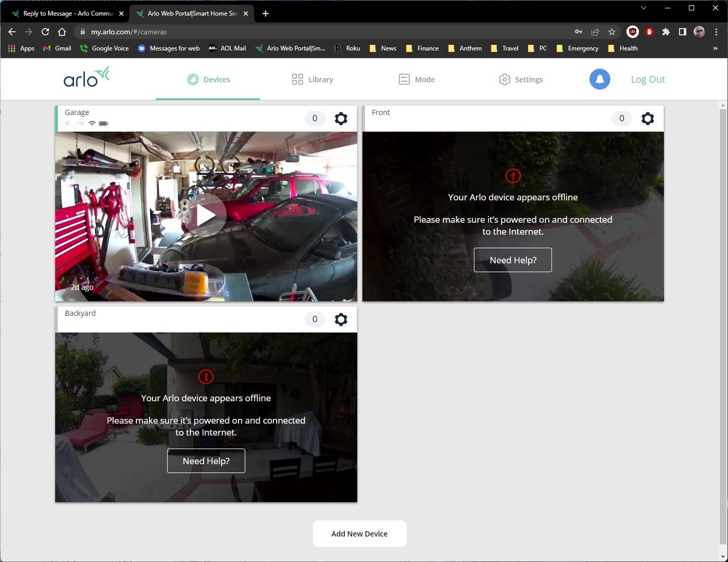This screenshot has width=728, height=562.
Task: Open Front camera settings gear
Action: tap(648, 119)
